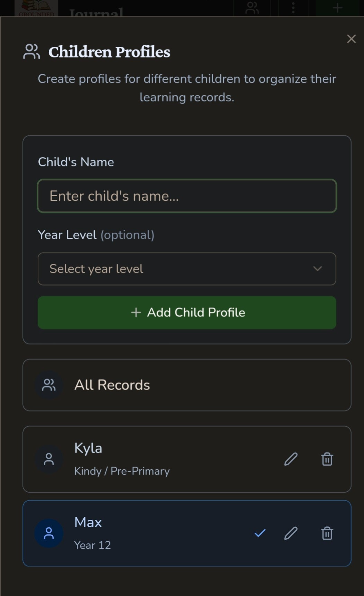Click the All Records group icon
Viewport: 364px width, 596px height.
coord(49,385)
